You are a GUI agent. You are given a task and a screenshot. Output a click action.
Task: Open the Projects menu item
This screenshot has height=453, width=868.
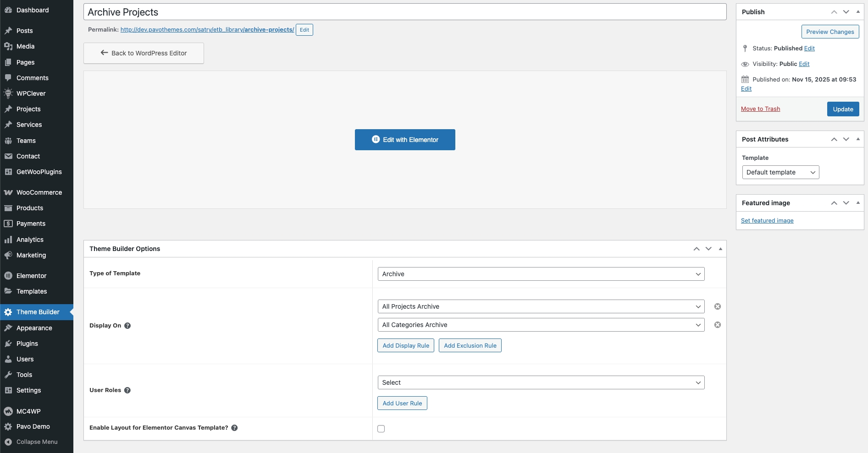[28, 109]
